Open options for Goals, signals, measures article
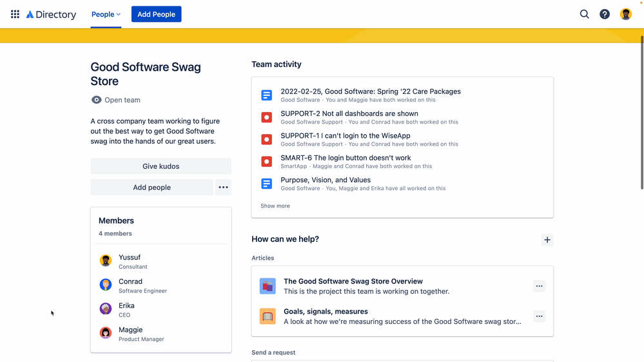This screenshot has height=362, width=644. pos(540,316)
